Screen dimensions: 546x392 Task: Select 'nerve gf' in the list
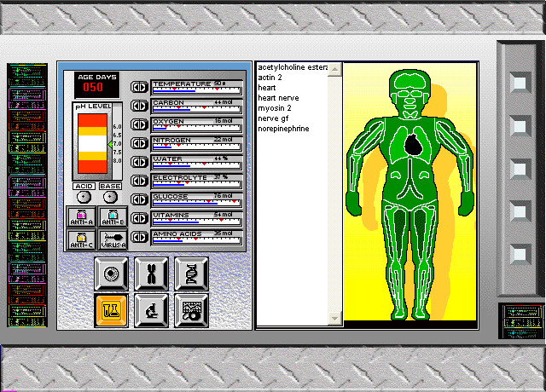(x=273, y=118)
